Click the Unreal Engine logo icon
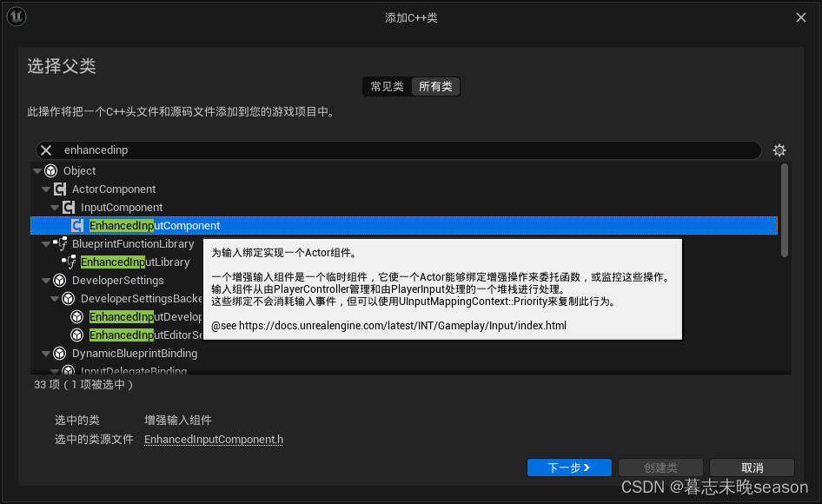Viewport: 822px width, 504px height. 17,17
